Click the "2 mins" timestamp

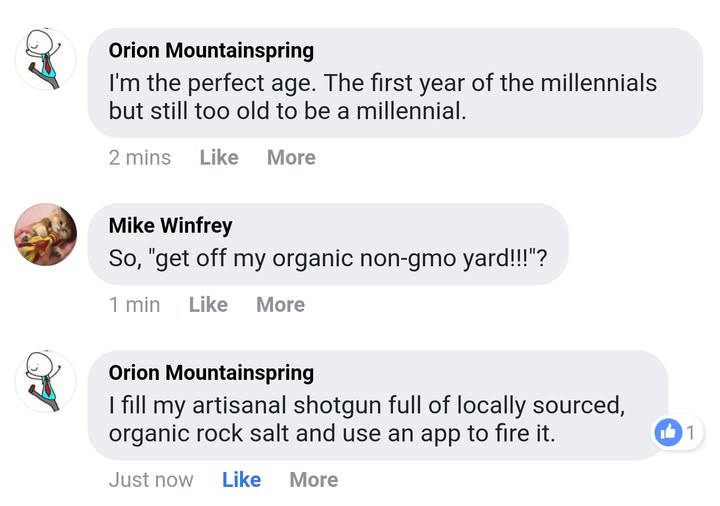coord(140,158)
